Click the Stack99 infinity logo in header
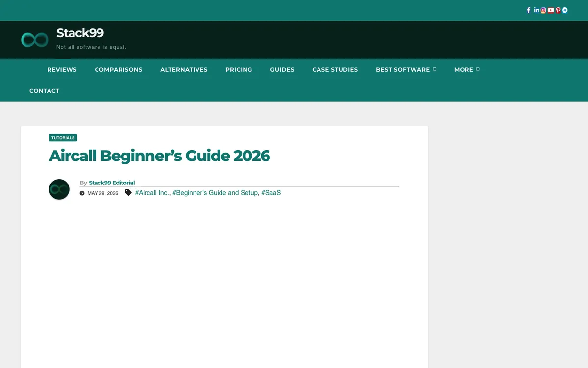The image size is (588, 368). pyautogui.click(x=35, y=40)
